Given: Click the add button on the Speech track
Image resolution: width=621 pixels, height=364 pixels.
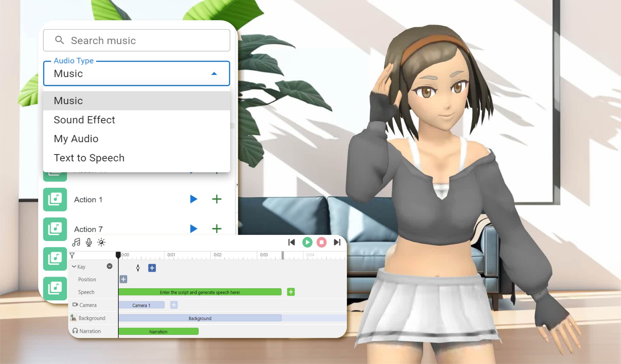Looking at the screenshot, I should (290, 292).
